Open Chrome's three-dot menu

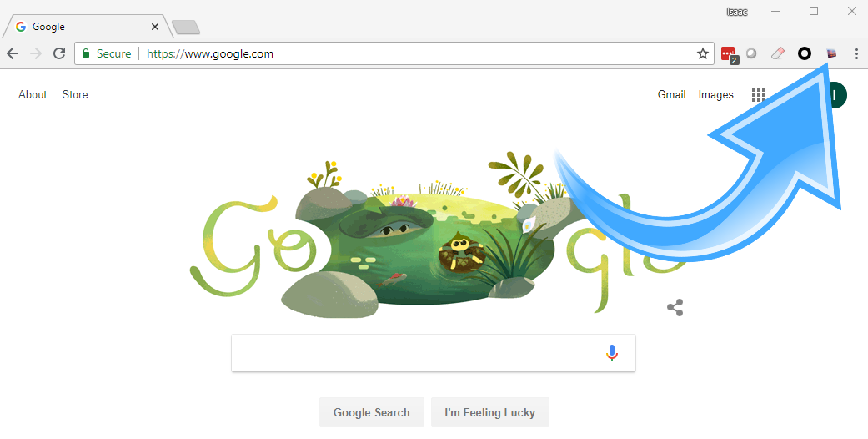tap(856, 53)
